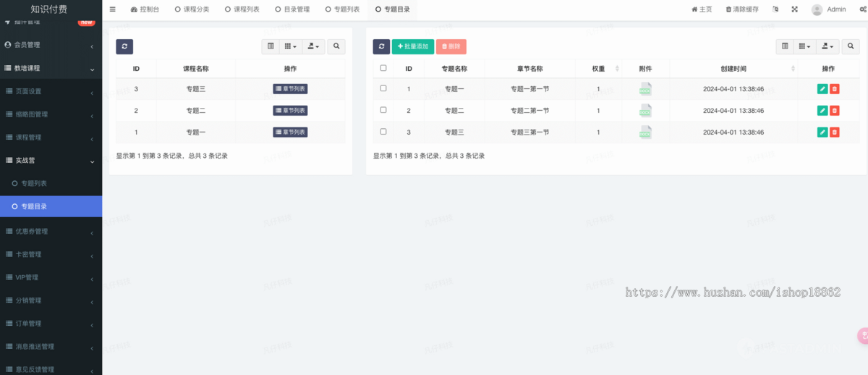Open 章节列表 for 专题二
Image resolution: width=868 pixels, height=375 pixels.
coord(290,111)
